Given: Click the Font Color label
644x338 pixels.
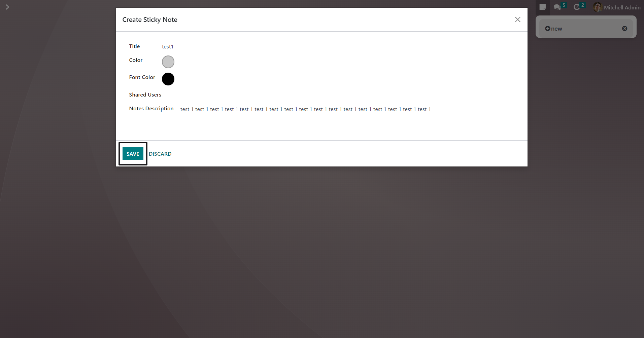Looking at the screenshot, I should pyautogui.click(x=142, y=77).
